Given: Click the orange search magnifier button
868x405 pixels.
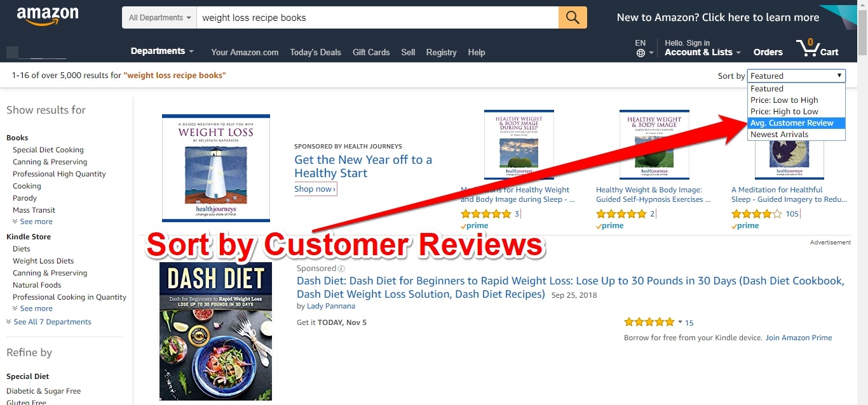Looking at the screenshot, I should 573,18.
